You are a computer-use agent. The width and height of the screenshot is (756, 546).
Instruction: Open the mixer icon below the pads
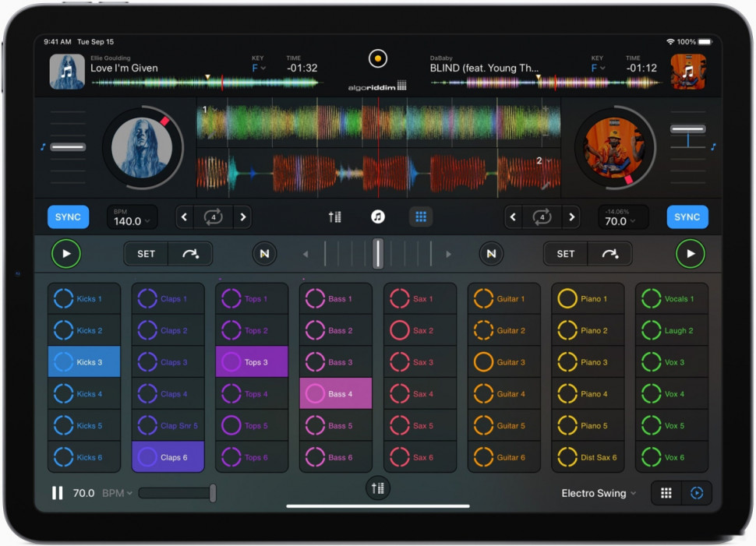(377, 488)
